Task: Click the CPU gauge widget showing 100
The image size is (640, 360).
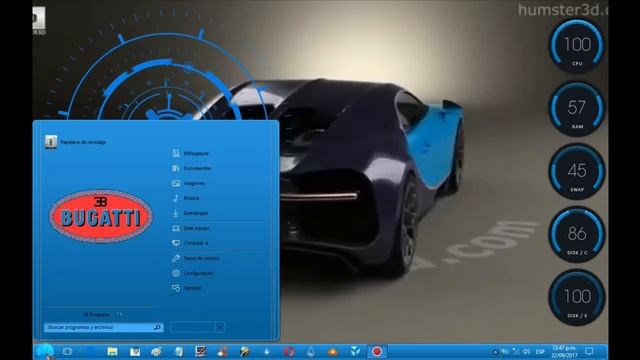Action: click(x=577, y=46)
